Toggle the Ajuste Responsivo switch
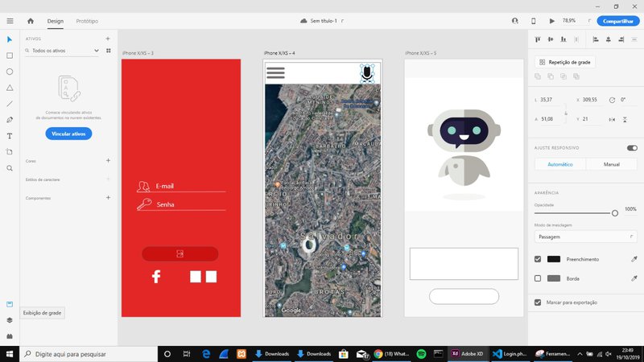 pos(632,148)
